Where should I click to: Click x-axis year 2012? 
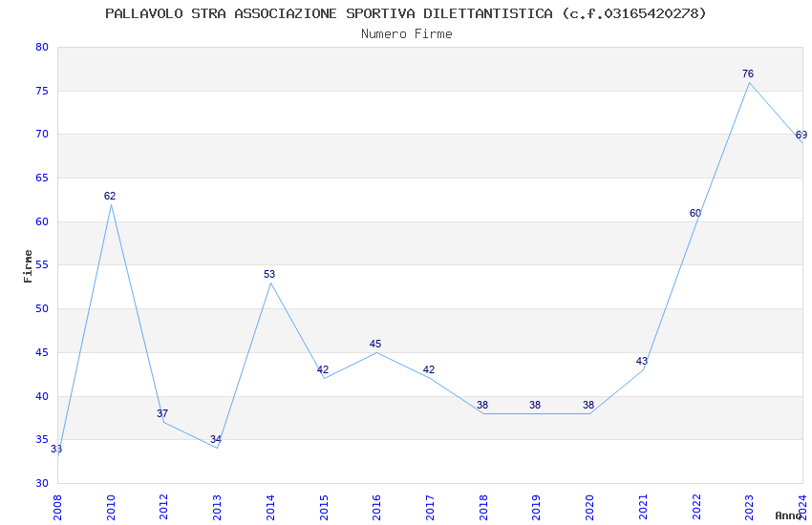(164, 508)
